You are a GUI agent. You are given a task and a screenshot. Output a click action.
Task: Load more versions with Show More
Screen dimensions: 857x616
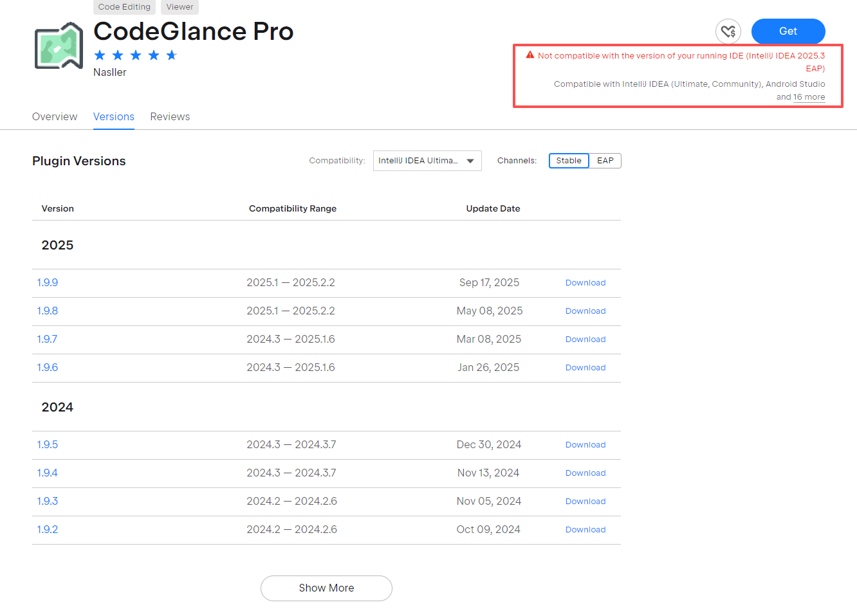tap(326, 588)
